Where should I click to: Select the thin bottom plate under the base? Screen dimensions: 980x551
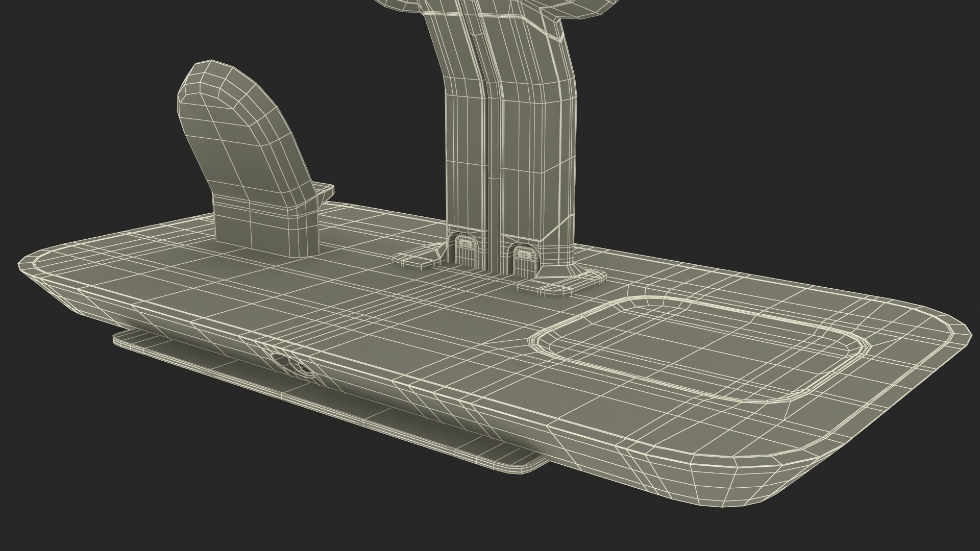327,403
